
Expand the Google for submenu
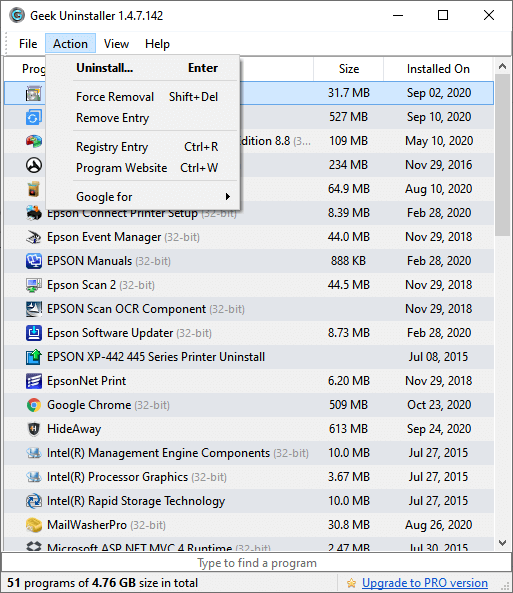point(143,197)
